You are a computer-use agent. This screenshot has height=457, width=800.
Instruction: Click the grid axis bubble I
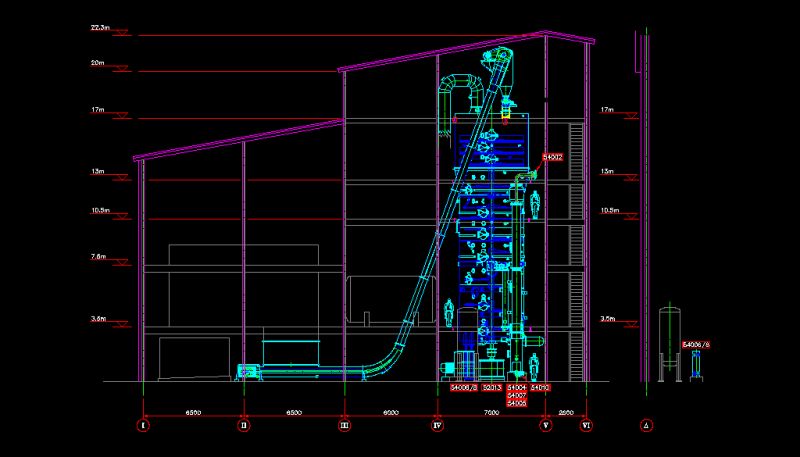coord(144,426)
